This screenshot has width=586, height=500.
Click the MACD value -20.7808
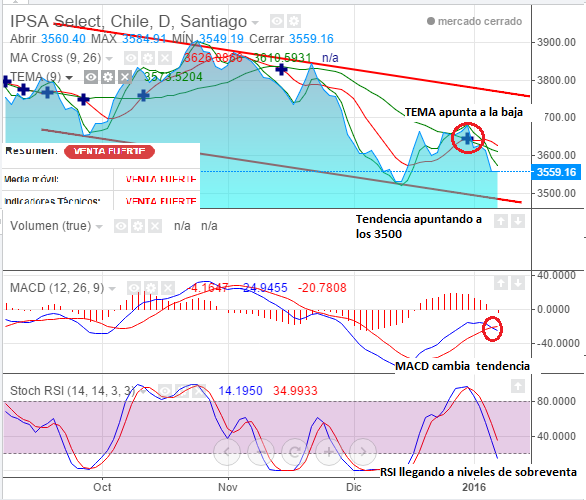pos(322,288)
